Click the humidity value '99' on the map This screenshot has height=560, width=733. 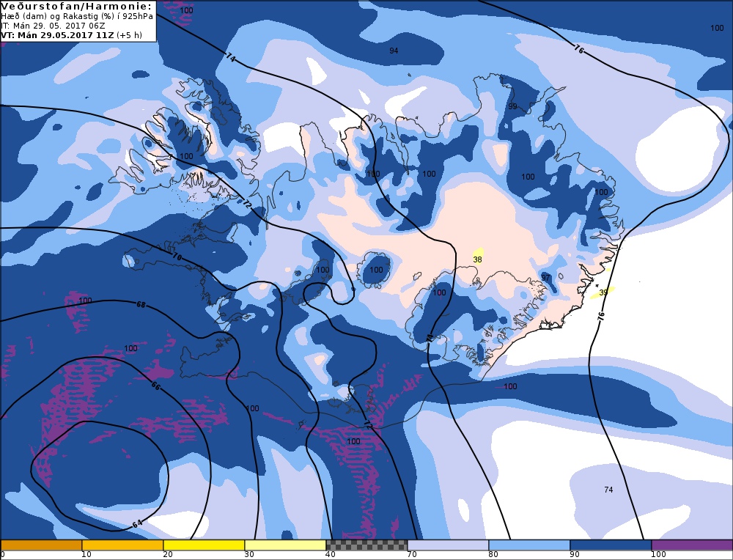(x=513, y=106)
